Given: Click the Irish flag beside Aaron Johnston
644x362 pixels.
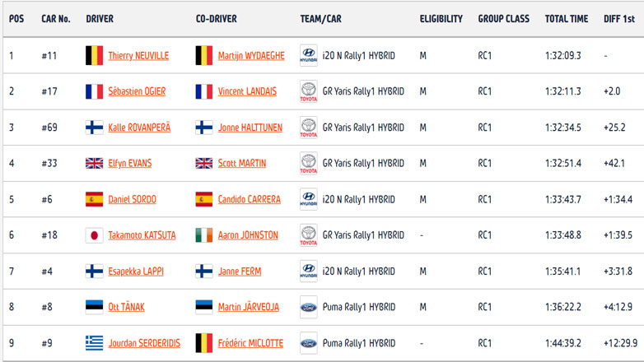Looking at the screenshot, I should click(x=204, y=235).
